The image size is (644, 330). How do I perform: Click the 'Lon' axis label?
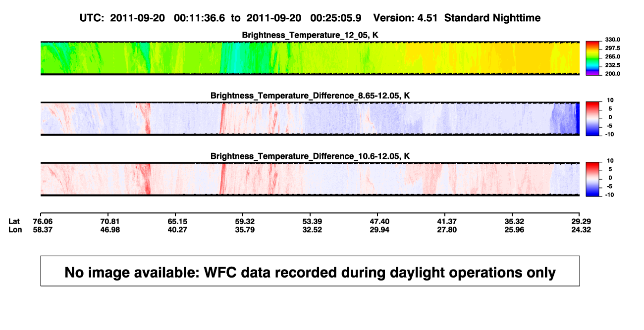(x=14, y=230)
